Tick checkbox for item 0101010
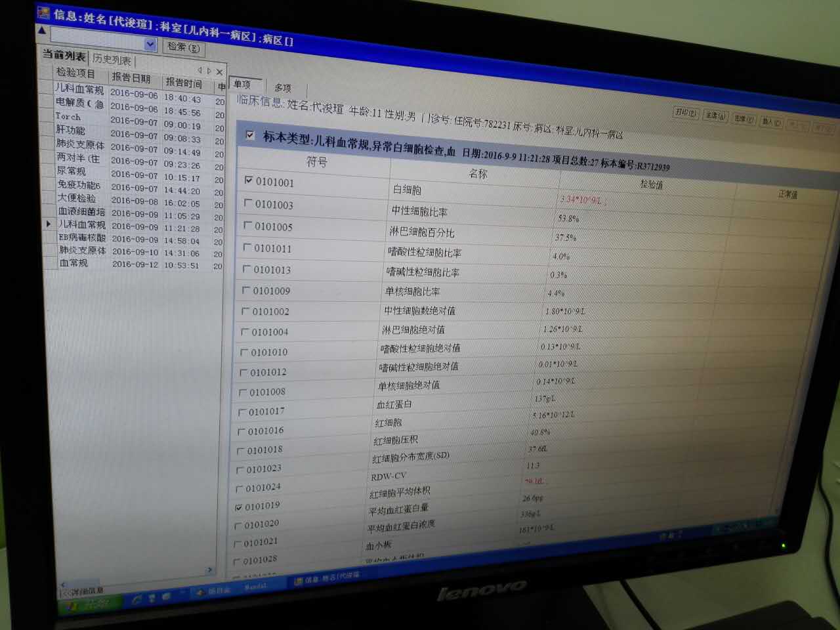Screen dimensions: 840x630 [x=243, y=352]
